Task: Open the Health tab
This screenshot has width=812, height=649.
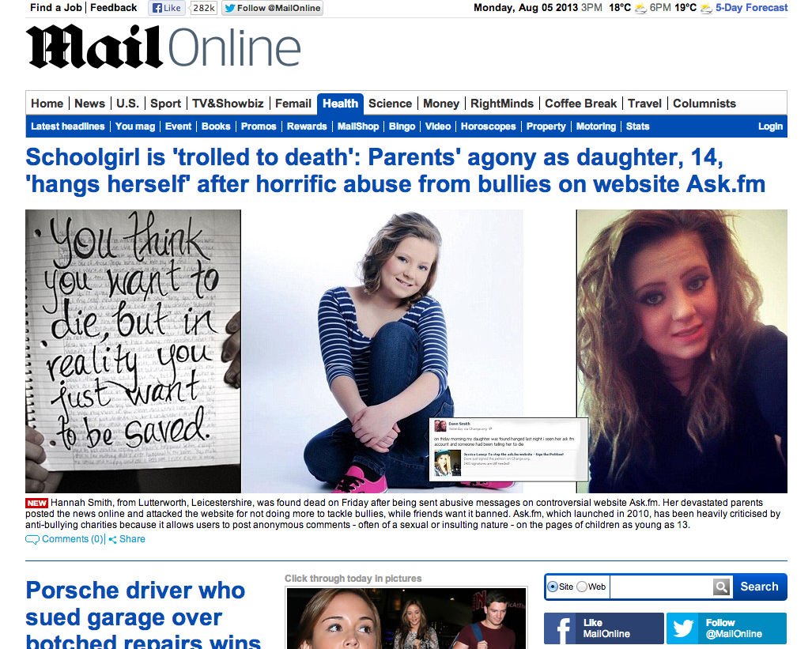Action: click(340, 104)
